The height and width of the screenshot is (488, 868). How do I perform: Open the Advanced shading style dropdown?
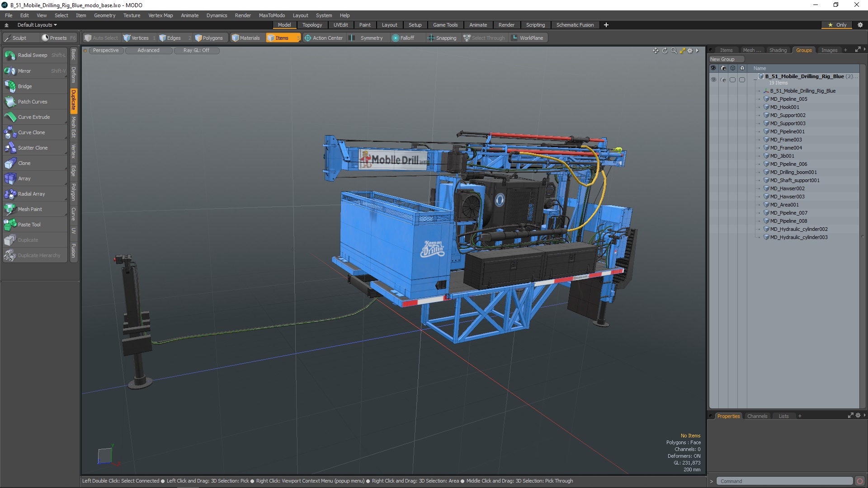coord(149,51)
